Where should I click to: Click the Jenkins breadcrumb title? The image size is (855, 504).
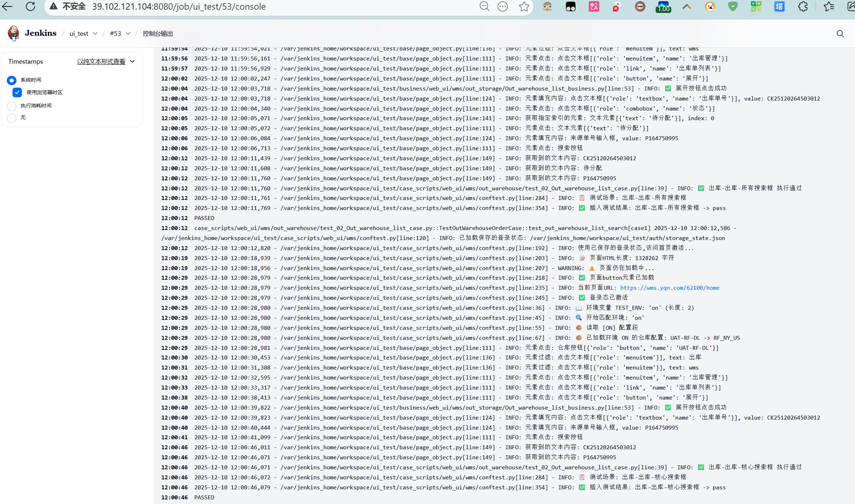[41, 33]
